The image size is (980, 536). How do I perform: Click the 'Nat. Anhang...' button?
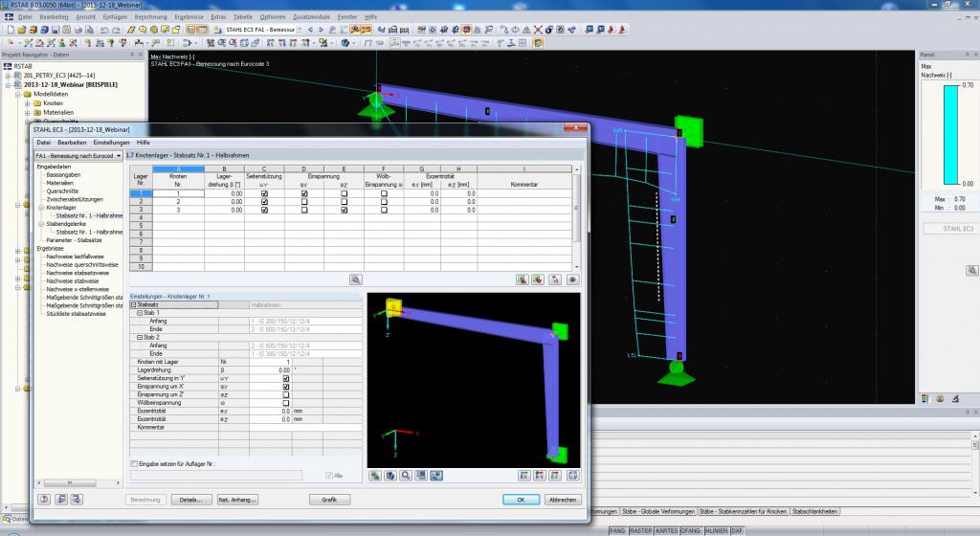tap(237, 500)
